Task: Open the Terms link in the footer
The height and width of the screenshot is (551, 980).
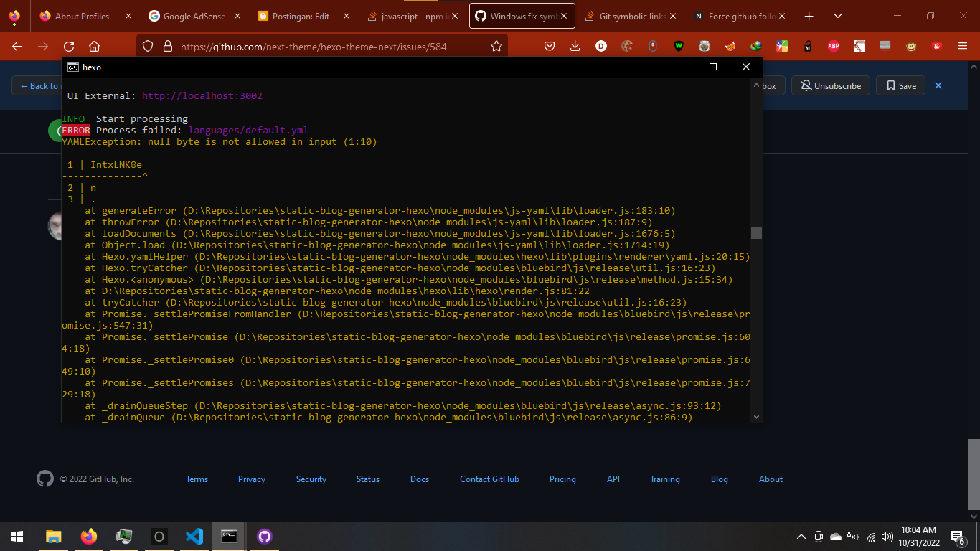Action: click(x=197, y=479)
